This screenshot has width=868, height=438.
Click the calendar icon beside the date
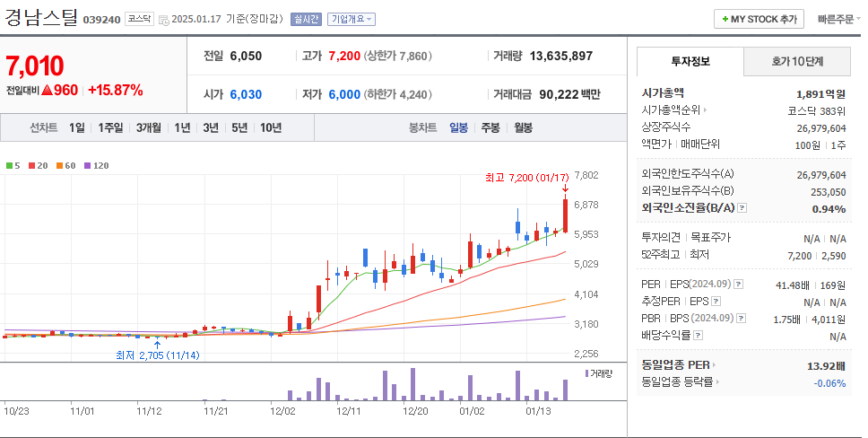(163, 19)
